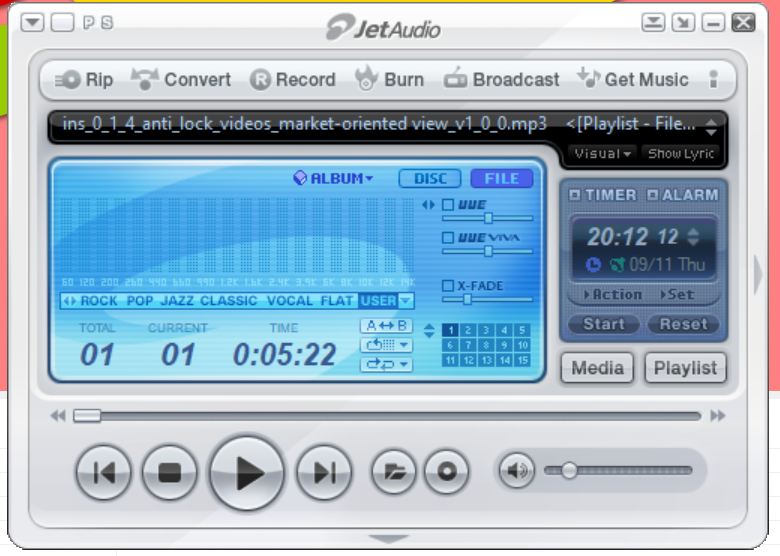Click the timer Reset button
780x556 pixels.
point(683,324)
